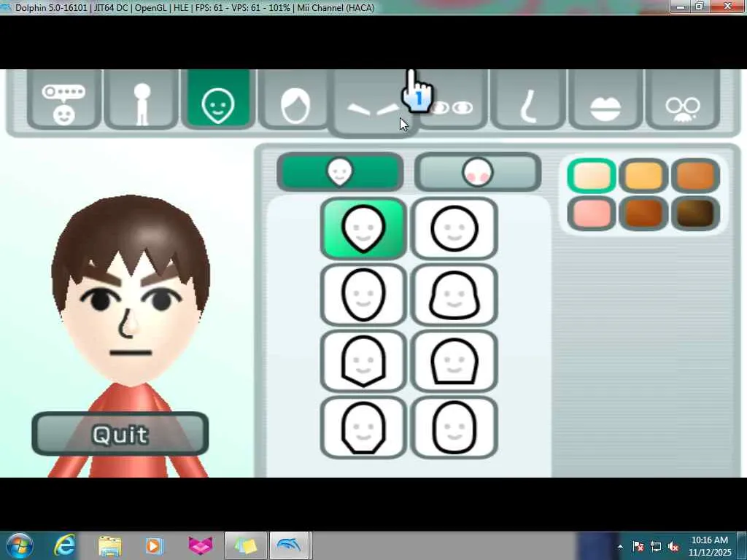Launch Internet Explorer from the taskbar
This screenshot has height=560, width=747.
(65, 545)
